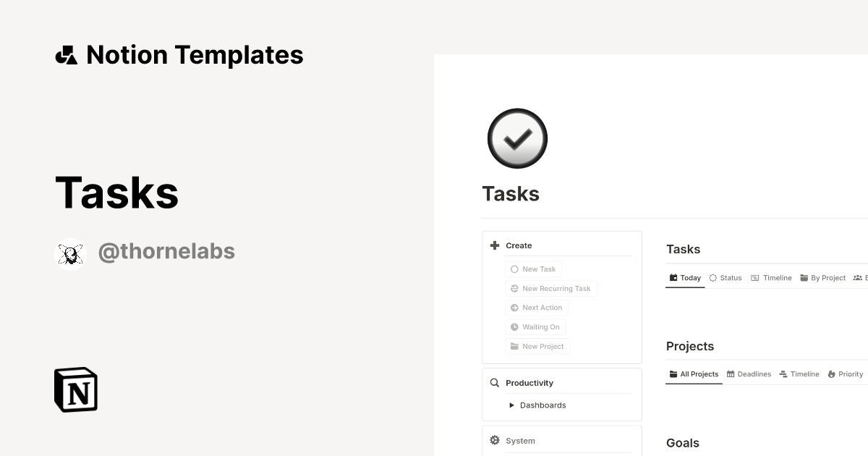
Task: Click the calendar icon on the Today tab
Action: point(673,277)
